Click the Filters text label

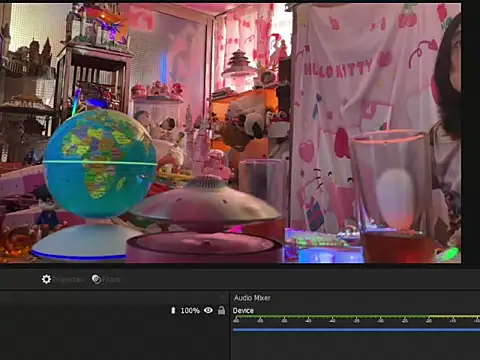coord(111,279)
